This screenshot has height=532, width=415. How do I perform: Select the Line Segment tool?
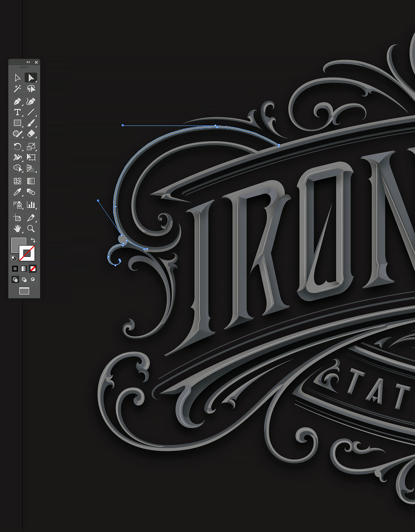31,112
